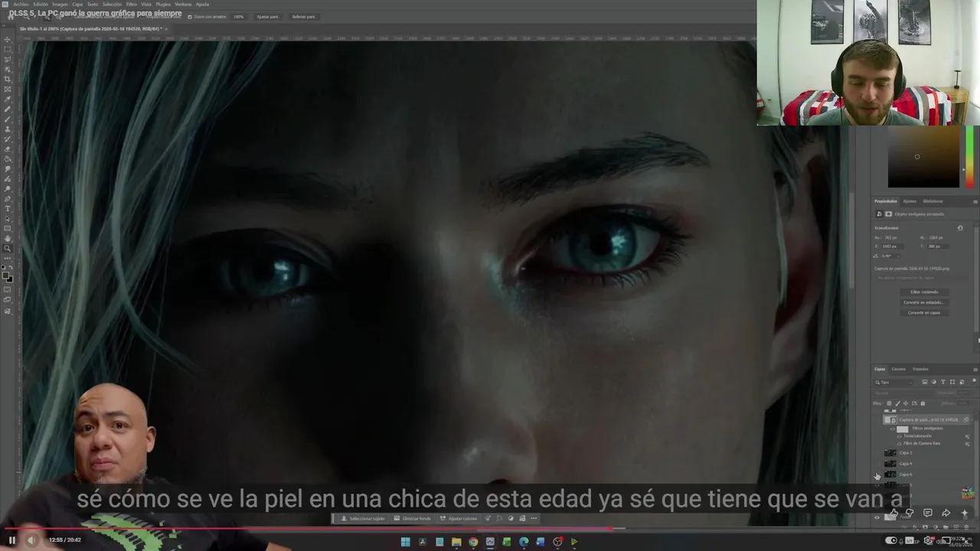Toggle visibility of Capa 4 layer
Viewport: 980px width, 551px height.
[x=877, y=464]
